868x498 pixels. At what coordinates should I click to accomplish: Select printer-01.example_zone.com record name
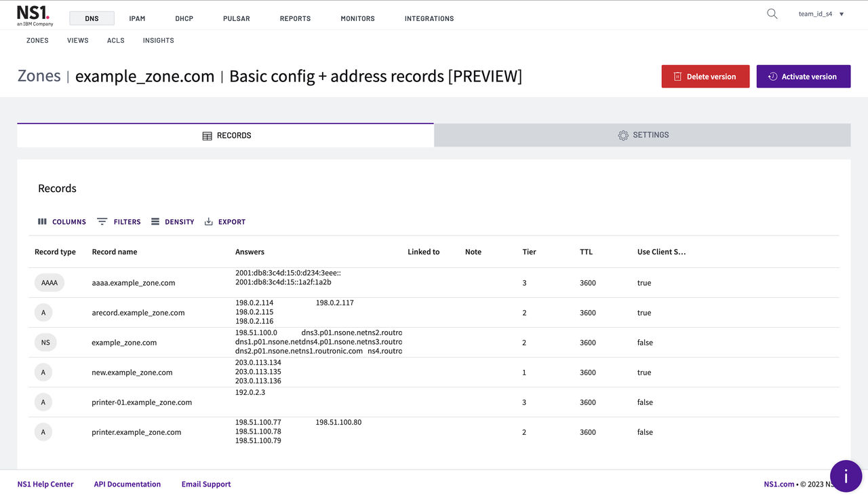142,402
